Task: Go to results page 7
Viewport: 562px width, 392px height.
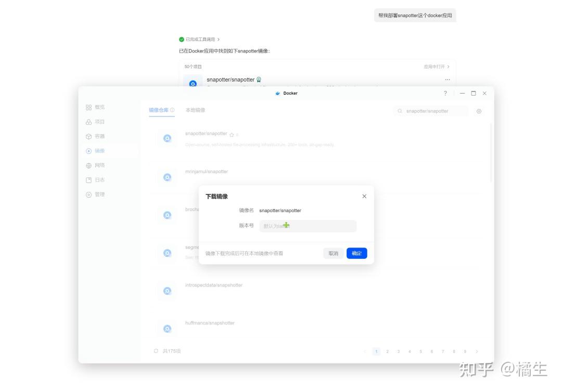Action: (x=443, y=351)
